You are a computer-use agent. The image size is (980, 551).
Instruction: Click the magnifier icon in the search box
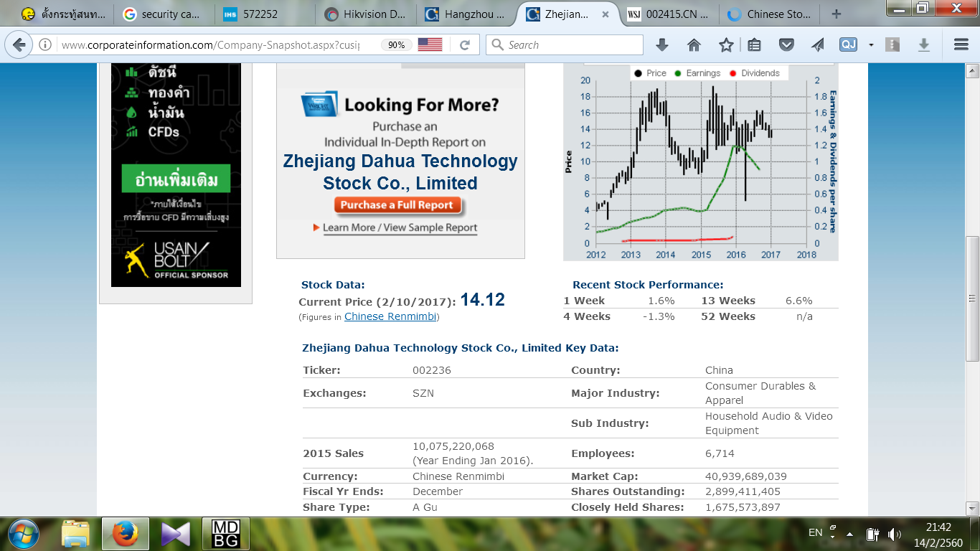498,44
